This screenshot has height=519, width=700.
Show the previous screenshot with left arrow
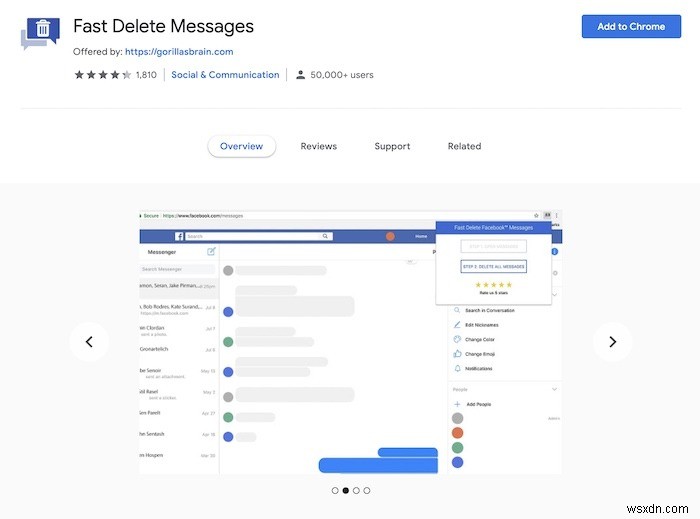89,341
